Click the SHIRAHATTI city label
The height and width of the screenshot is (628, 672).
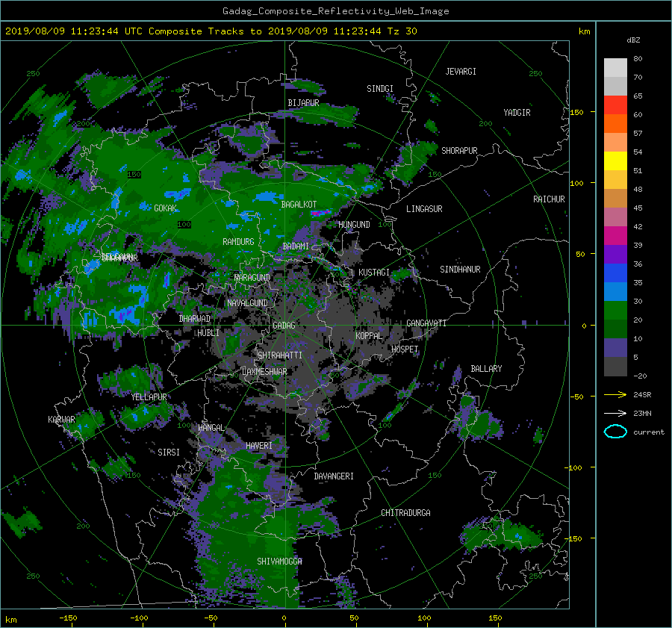[x=280, y=355]
